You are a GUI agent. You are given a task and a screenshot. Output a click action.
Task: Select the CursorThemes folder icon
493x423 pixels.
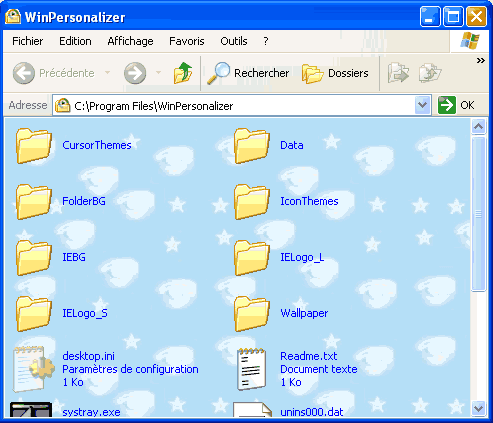(x=34, y=146)
